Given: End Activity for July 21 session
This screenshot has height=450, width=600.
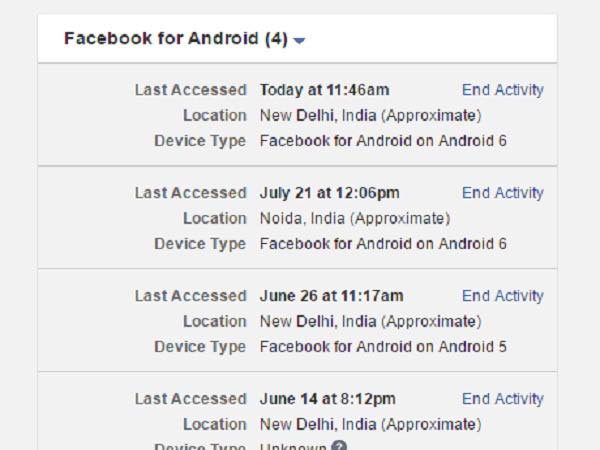Looking at the screenshot, I should 502,193.
